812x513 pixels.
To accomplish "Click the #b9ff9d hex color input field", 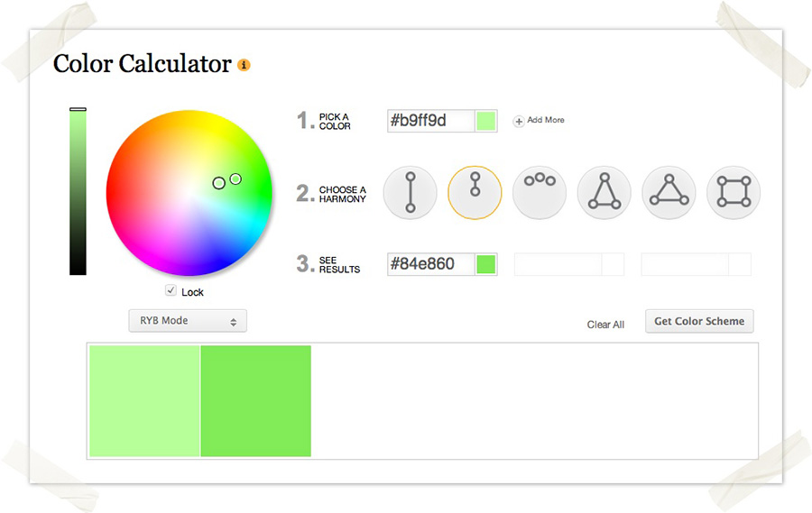I will (431, 121).
